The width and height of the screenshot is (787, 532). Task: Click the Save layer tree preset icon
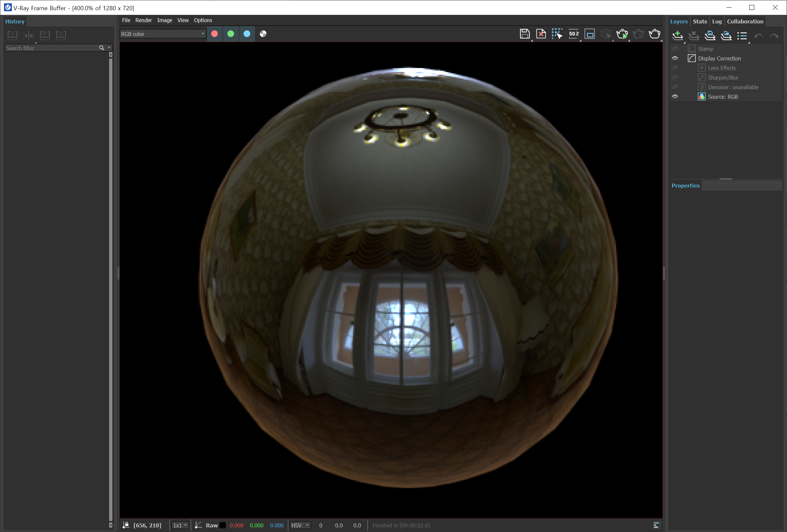point(710,36)
